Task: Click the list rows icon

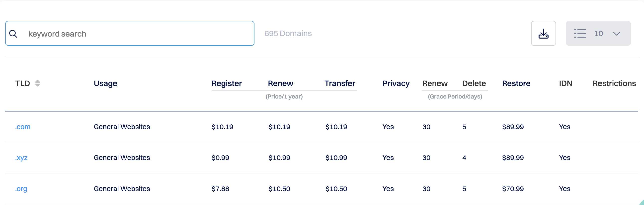Action: tap(580, 33)
